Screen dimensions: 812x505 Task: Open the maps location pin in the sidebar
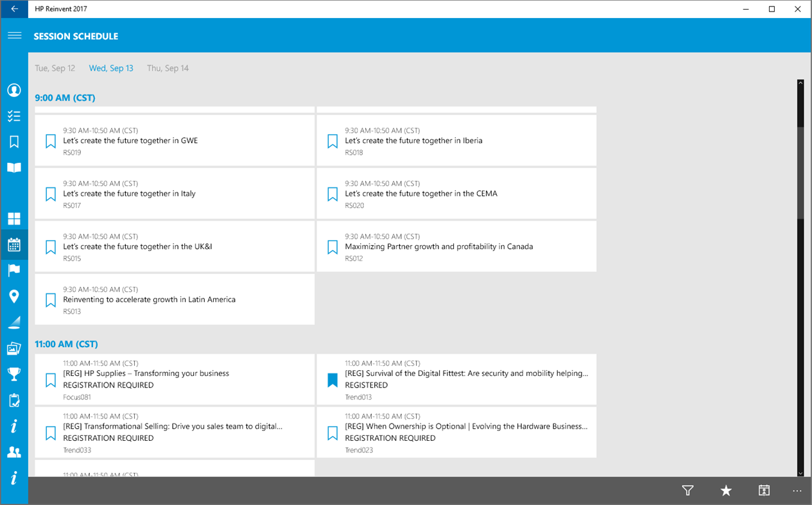[x=14, y=296]
